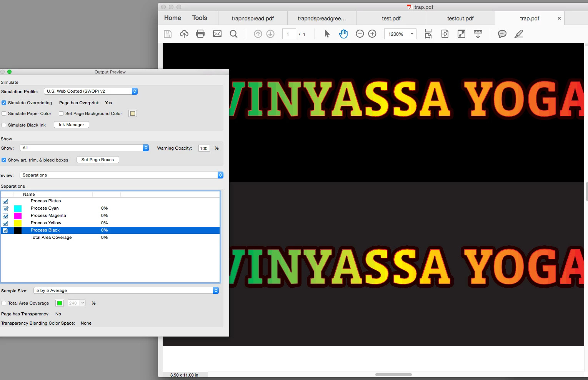Click the Save file floppy icon
Image resolution: width=588 pixels, height=380 pixels.
click(x=168, y=34)
